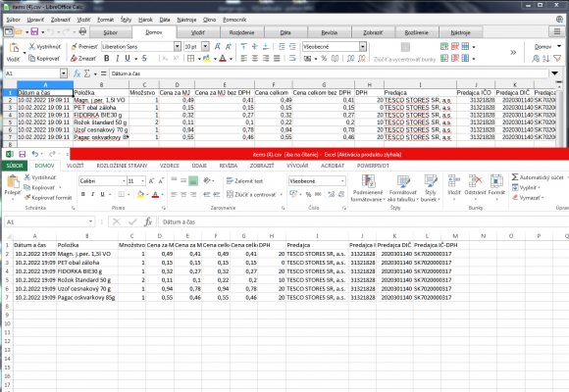Open the 10 pt font size dropdown in LibreOffice
Image resolution: width=569 pixels, height=392 pixels.
pos(205,46)
